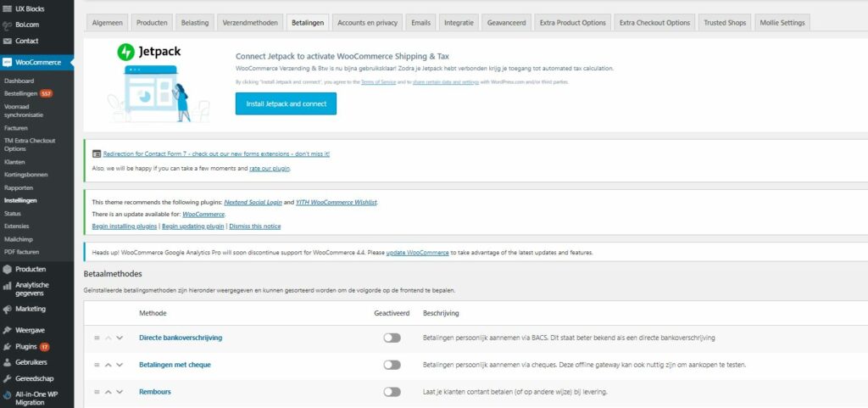Click the All-in-One WP Migration icon
The height and width of the screenshot is (408, 868).
[x=7, y=395]
